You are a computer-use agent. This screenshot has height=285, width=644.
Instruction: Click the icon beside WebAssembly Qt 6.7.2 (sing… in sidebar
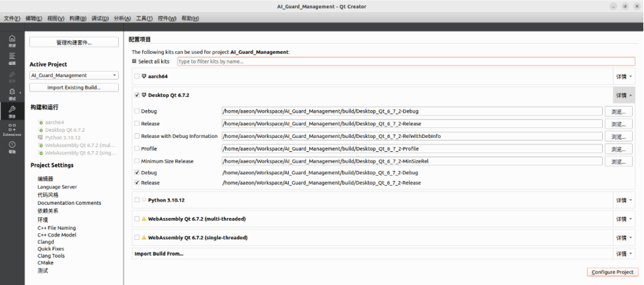40,153
